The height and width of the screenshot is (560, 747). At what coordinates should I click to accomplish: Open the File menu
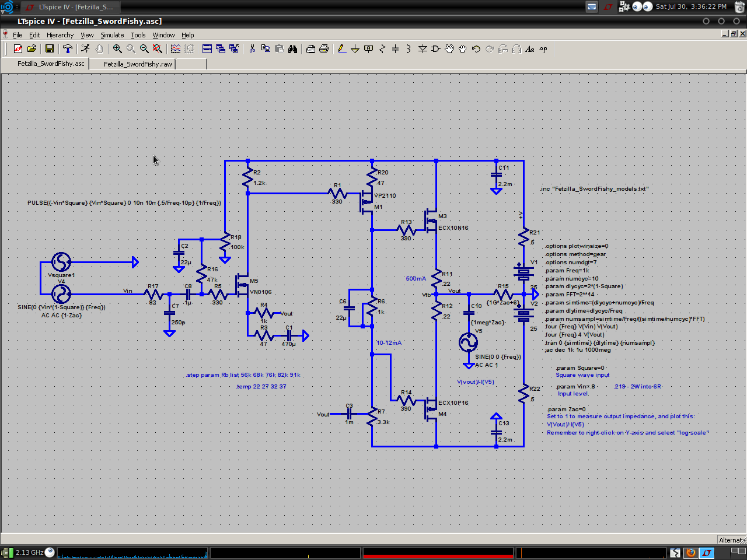coord(18,35)
